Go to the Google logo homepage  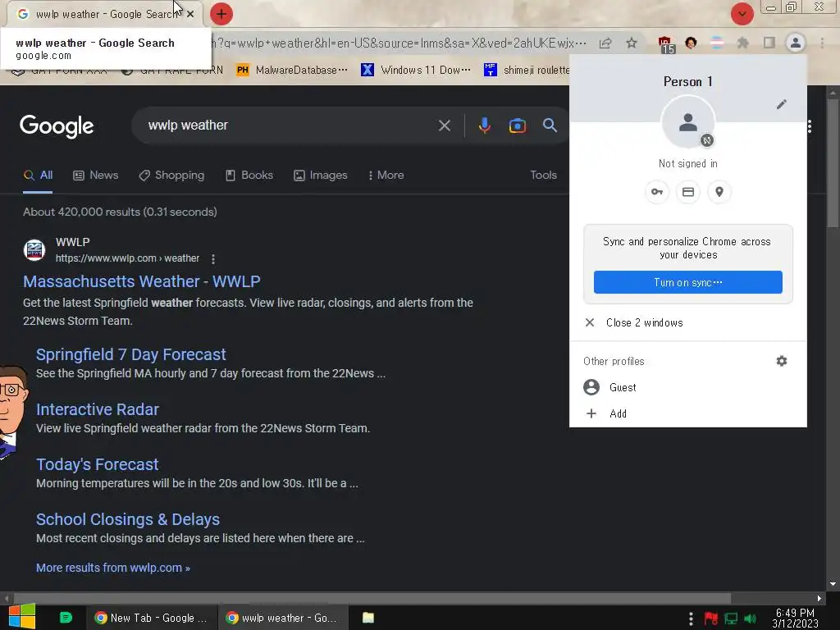pyautogui.click(x=57, y=126)
